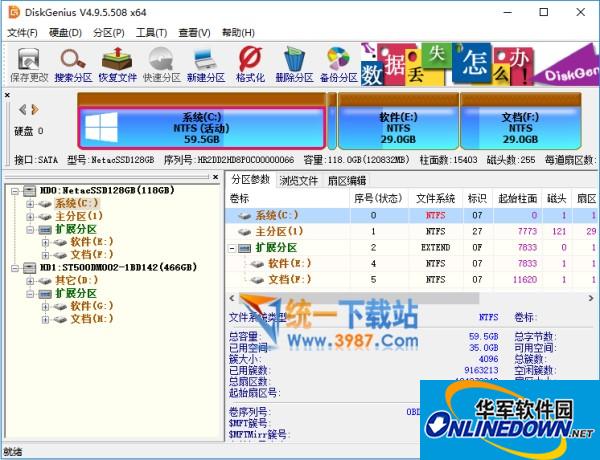Open the 工具(T) menu
This screenshot has height=460, width=600.
pyautogui.click(x=152, y=33)
